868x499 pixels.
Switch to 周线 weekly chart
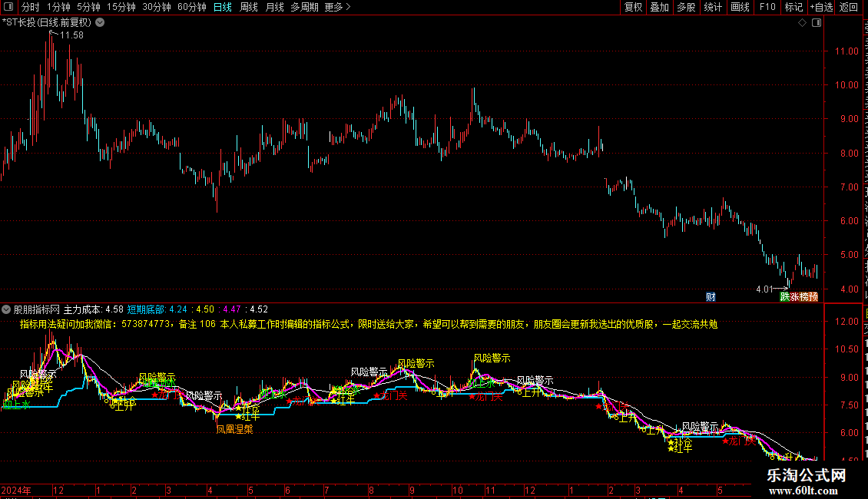(249, 7)
